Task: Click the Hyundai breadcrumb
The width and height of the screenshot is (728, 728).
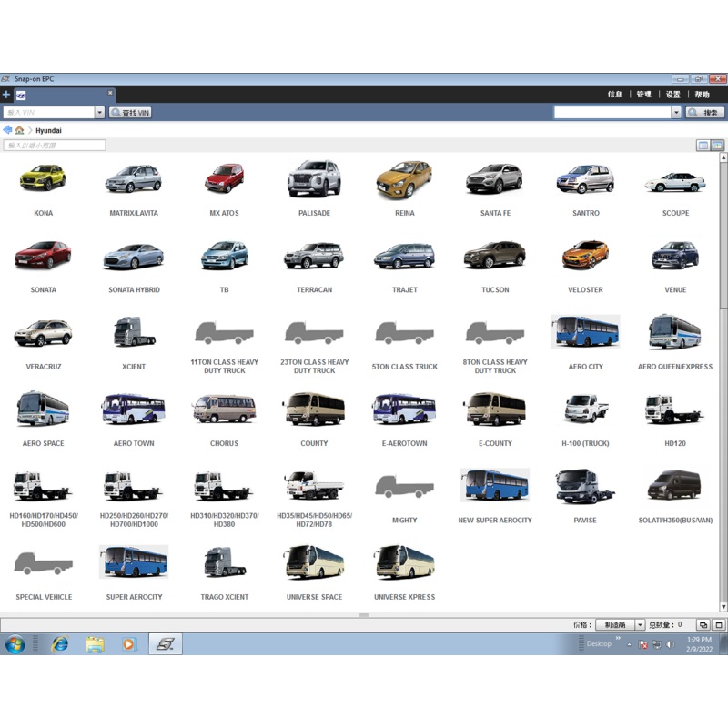Action: tap(48, 130)
